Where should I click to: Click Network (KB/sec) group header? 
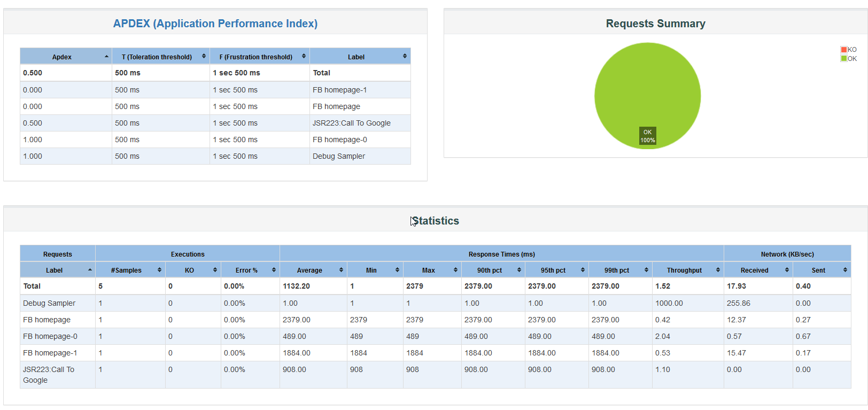[787, 254]
